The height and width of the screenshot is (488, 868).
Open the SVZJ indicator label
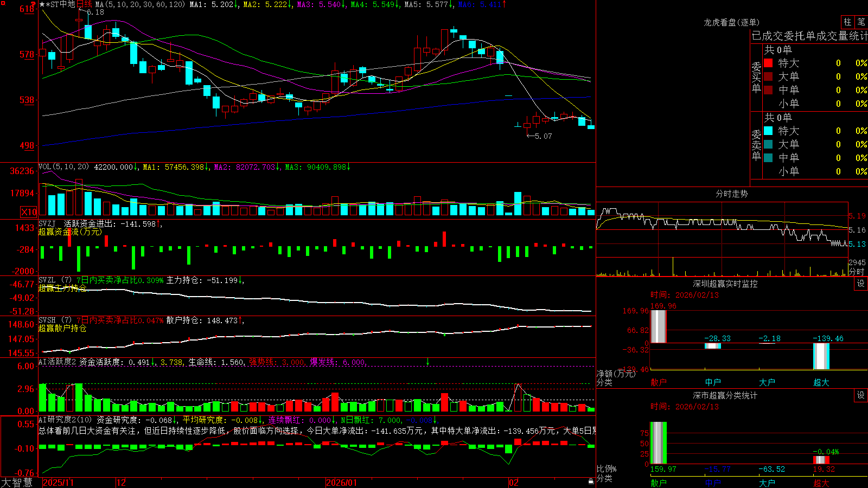point(47,223)
